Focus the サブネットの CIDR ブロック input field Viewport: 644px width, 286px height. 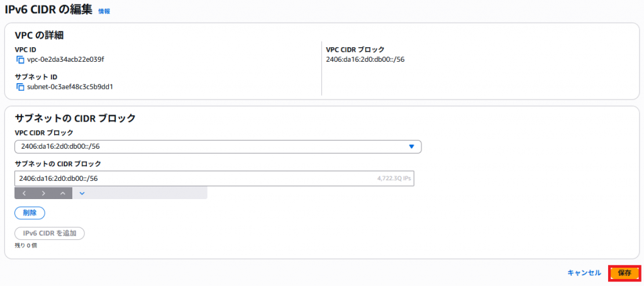214,179
